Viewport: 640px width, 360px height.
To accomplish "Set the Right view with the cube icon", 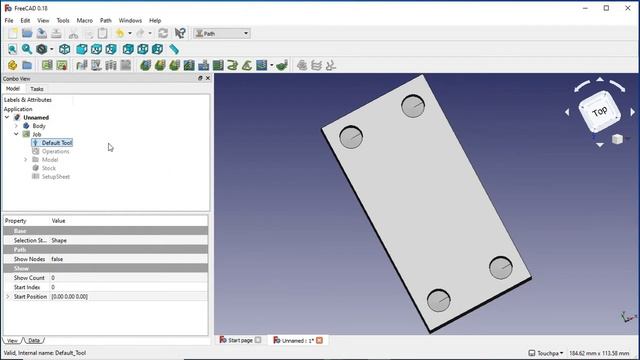I will click(x=111, y=49).
